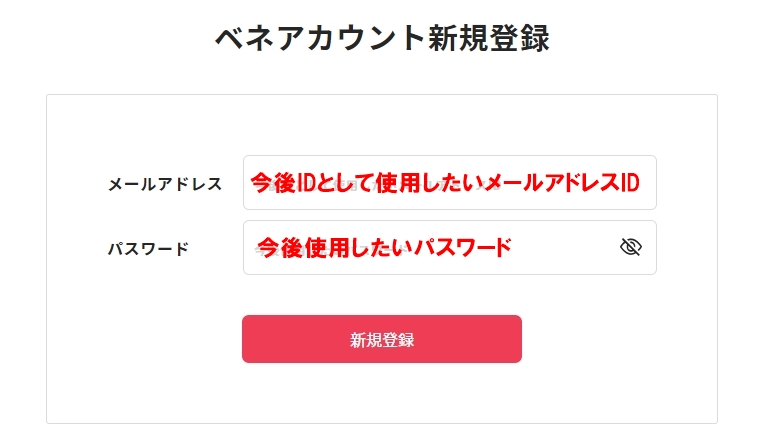776x447 pixels.
Task: Click the red text 今後IDとして使用したいメールアドレスID
Action: coord(445,182)
